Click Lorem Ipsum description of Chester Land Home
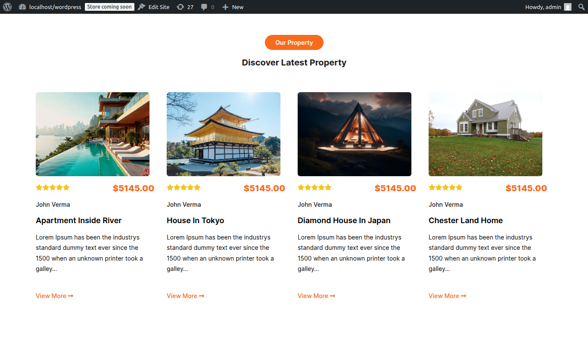The image size is (588, 364). coord(482,253)
